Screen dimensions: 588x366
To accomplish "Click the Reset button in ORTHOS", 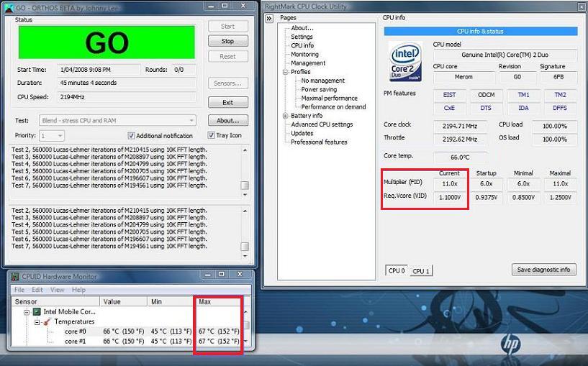I will point(228,57).
